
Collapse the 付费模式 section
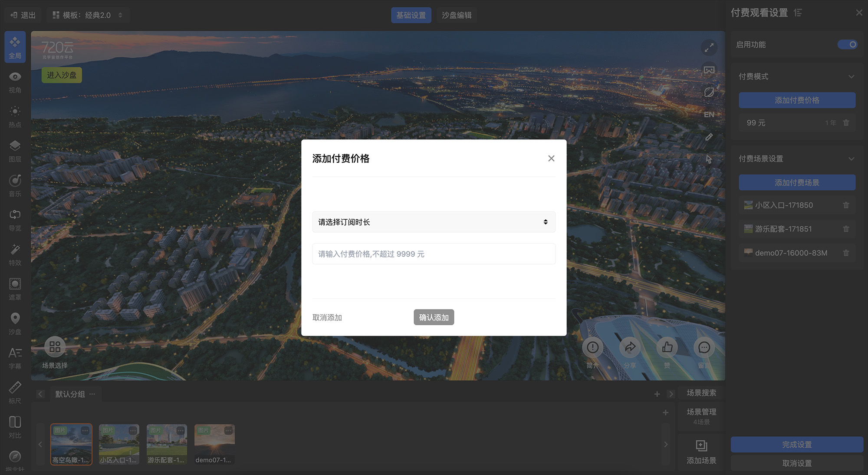point(851,76)
